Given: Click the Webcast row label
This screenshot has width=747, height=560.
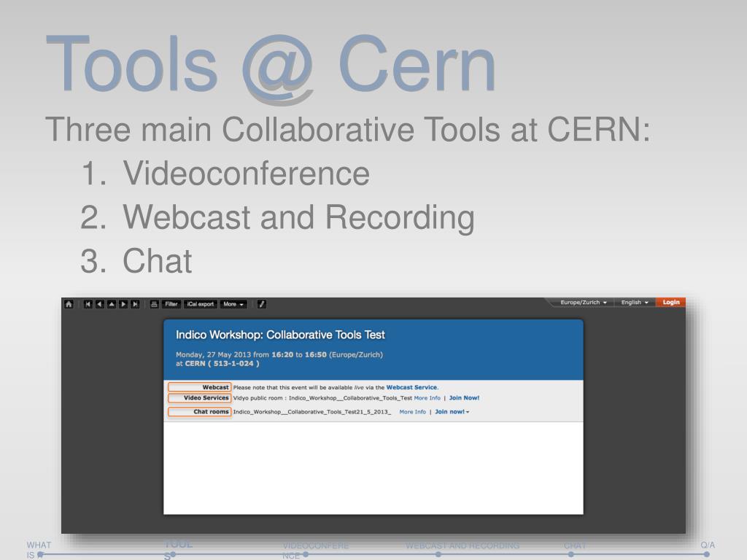Looking at the screenshot, I should 200,388.
